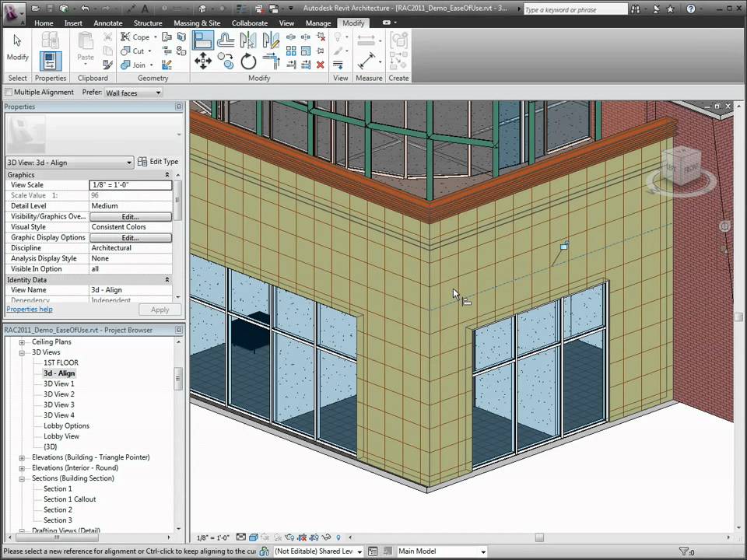
Task: Click the Text tool A icon in quick access
Action: pyautogui.click(x=145, y=8)
